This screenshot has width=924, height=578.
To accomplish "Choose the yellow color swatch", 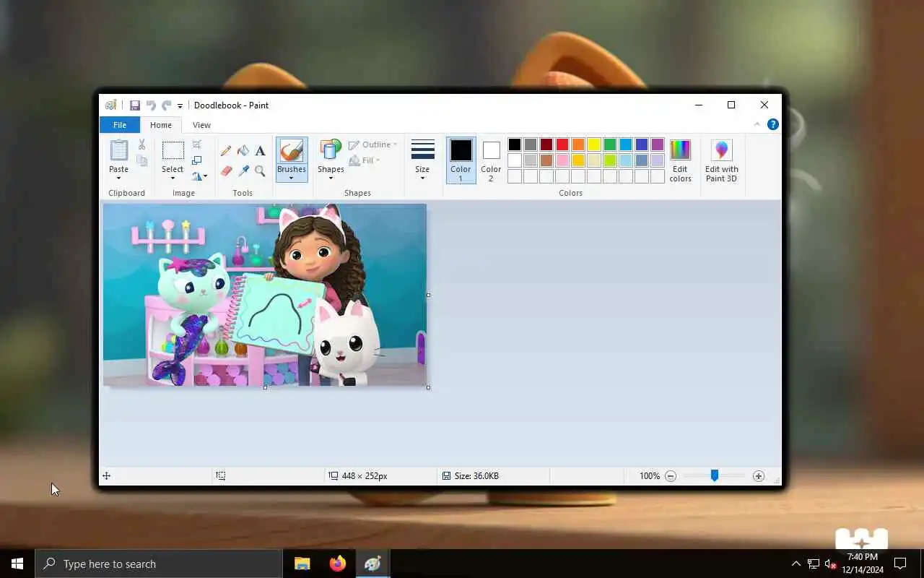I will tap(594, 144).
